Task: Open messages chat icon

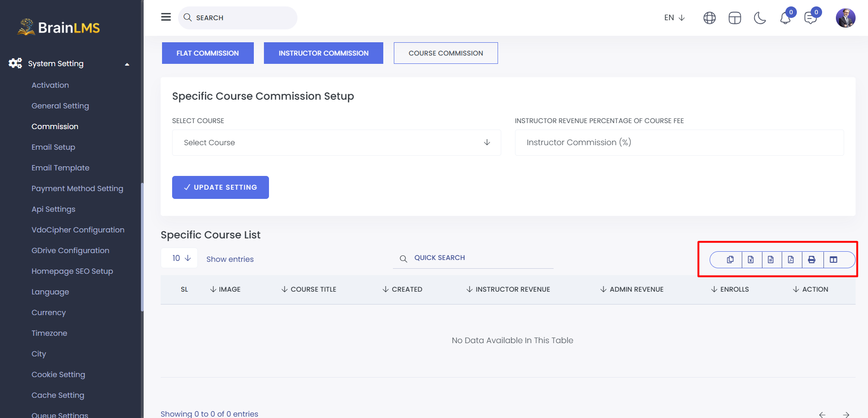Action: pyautogui.click(x=811, y=18)
